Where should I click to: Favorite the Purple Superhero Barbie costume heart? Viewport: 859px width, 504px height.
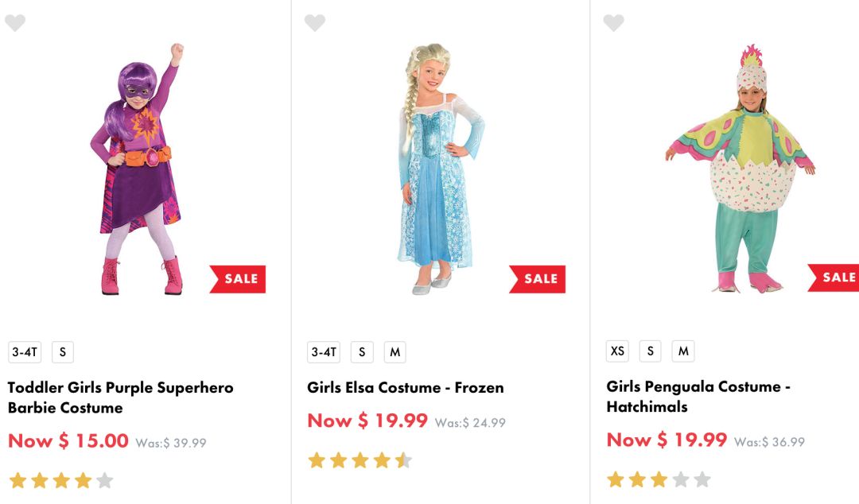[x=15, y=23]
